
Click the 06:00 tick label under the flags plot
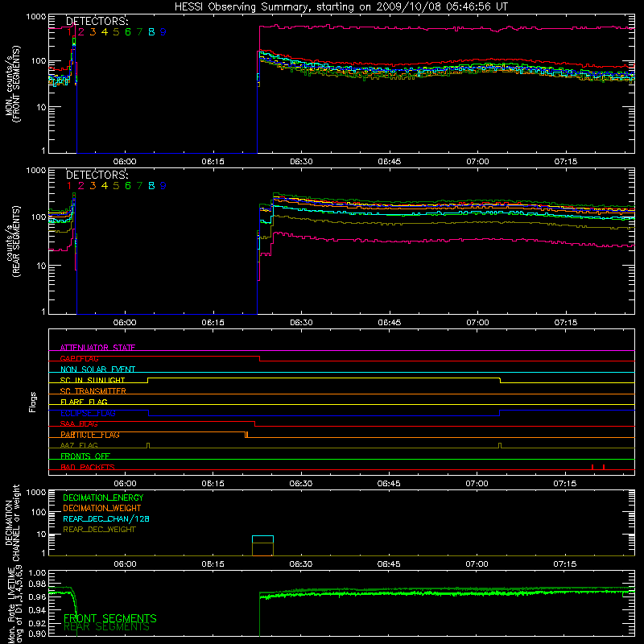[125, 484]
